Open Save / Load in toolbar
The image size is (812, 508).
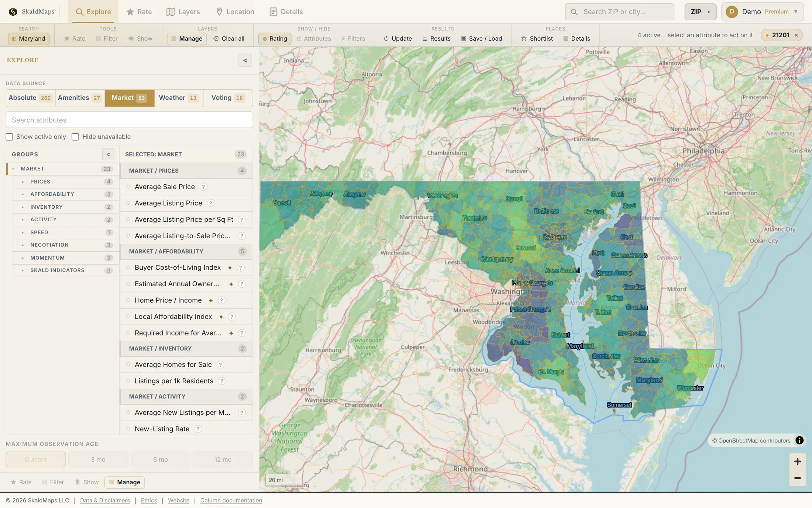[481, 38]
